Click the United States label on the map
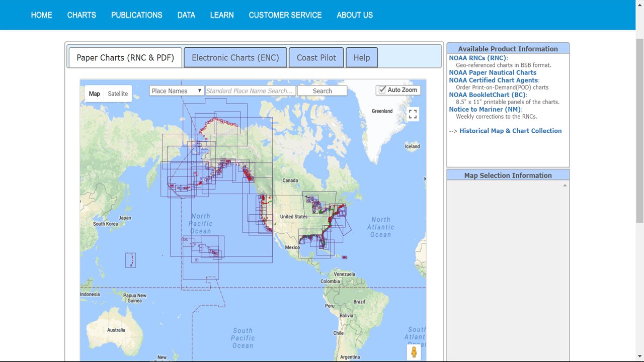Viewport: 644px width, 362px height. [x=294, y=217]
